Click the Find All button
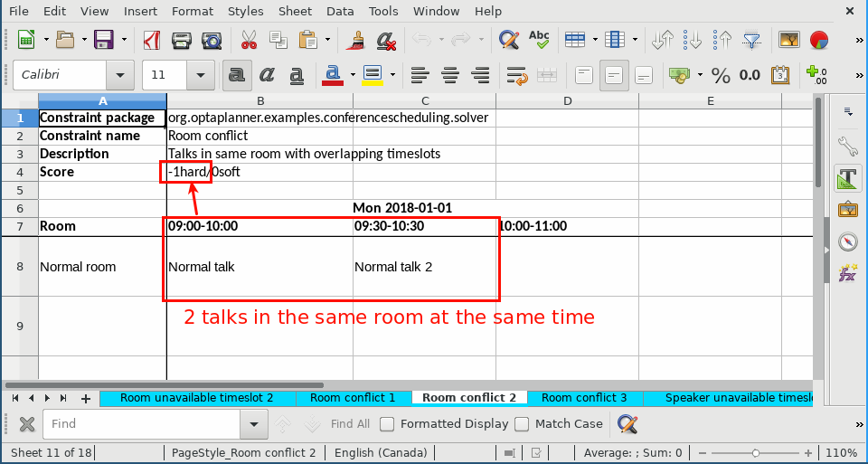The image size is (868, 464). click(350, 423)
